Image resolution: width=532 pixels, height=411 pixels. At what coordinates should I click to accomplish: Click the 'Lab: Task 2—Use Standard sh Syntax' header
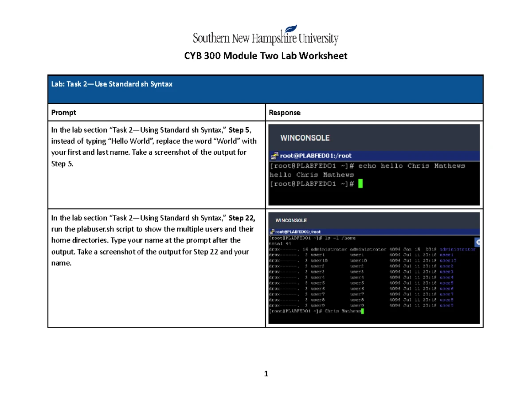(111, 84)
